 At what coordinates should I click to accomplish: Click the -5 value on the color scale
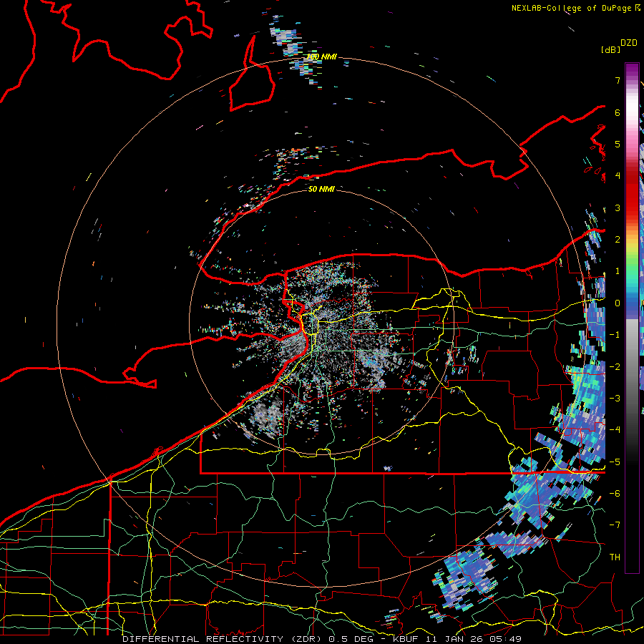[x=615, y=462]
